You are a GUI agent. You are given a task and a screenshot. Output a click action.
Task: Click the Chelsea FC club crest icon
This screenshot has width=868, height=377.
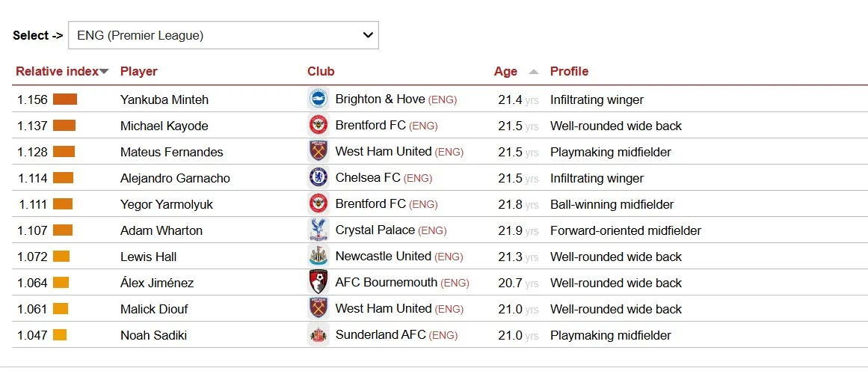coord(318,178)
